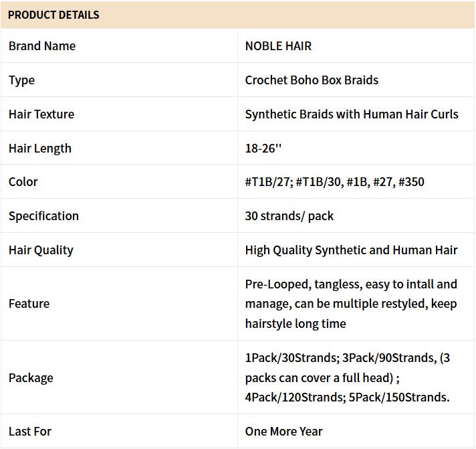Click the Specification label cell
Image resolution: width=476 pixels, height=449 pixels.
click(43, 216)
